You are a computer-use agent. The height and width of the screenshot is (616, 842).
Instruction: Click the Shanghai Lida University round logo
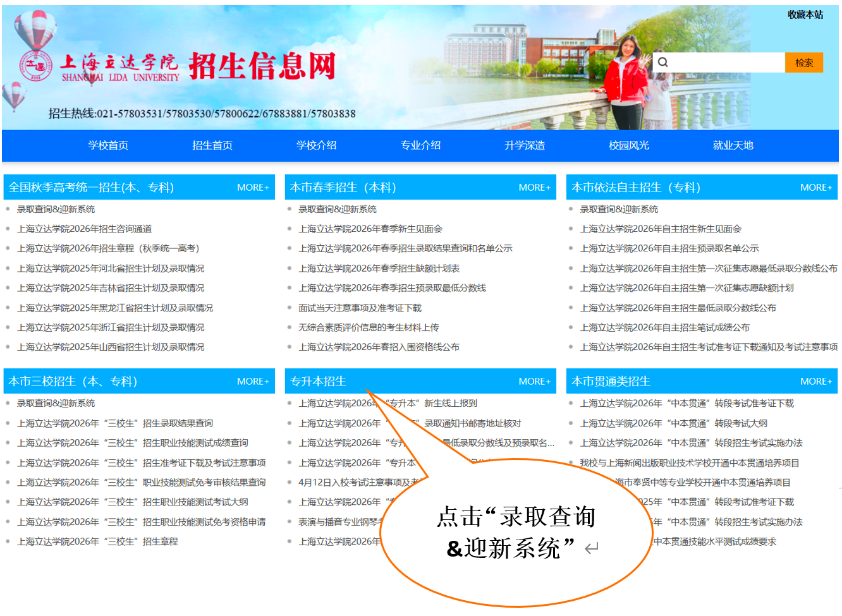coord(35,66)
